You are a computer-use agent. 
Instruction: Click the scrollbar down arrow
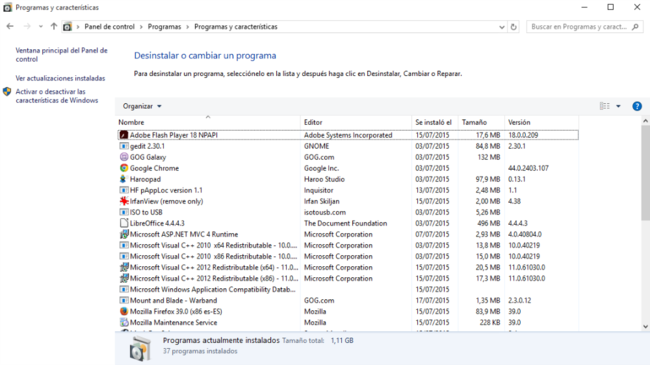tap(645, 327)
